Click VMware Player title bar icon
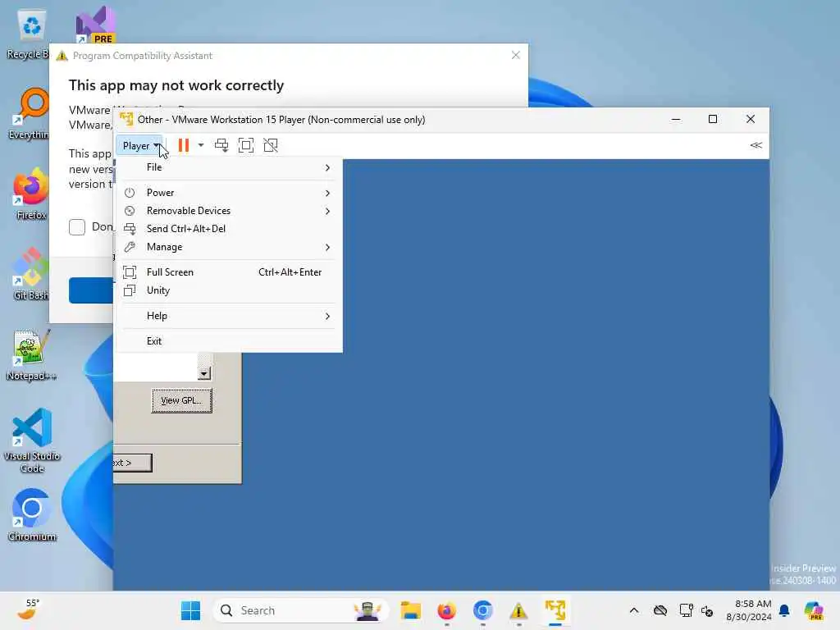This screenshot has height=630, width=840. (126, 119)
